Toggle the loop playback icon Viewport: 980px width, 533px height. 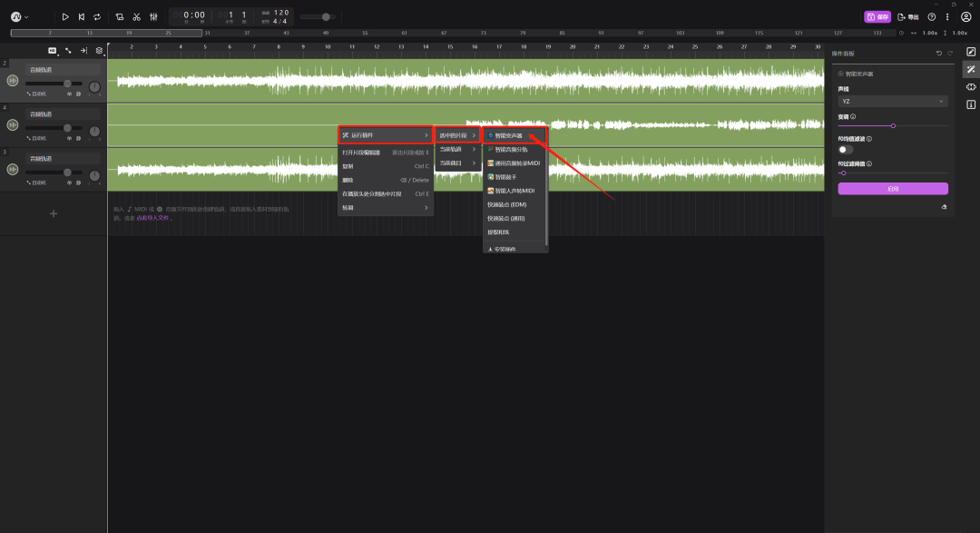(97, 17)
